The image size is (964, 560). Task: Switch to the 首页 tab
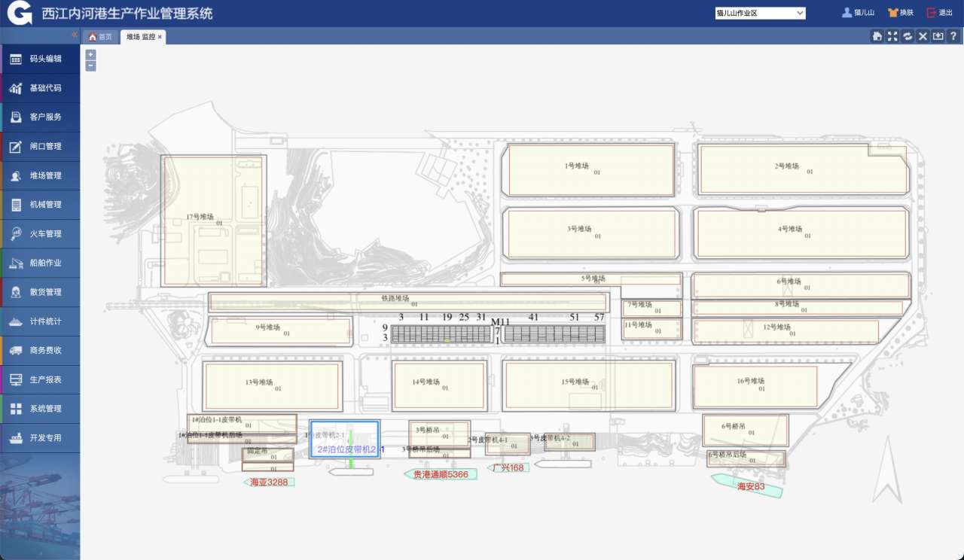pyautogui.click(x=100, y=37)
